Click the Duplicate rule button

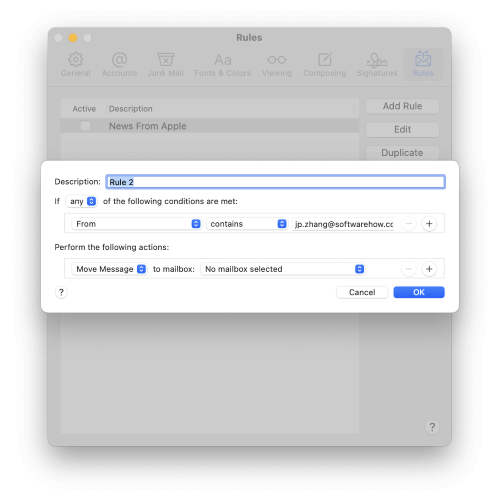coord(402,153)
